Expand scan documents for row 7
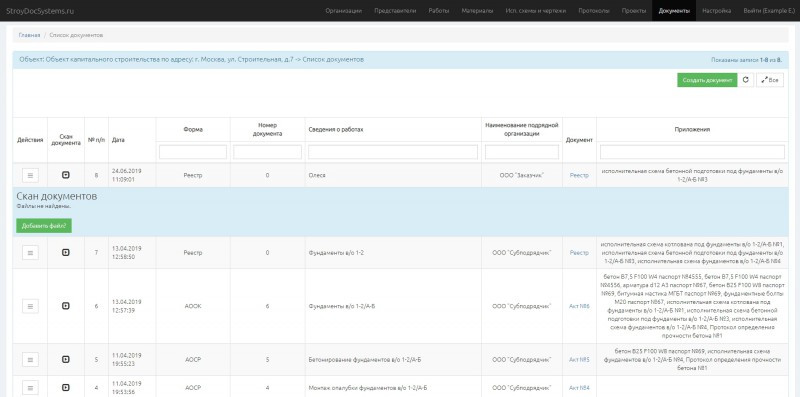This screenshot has width=800, height=397. click(x=66, y=253)
